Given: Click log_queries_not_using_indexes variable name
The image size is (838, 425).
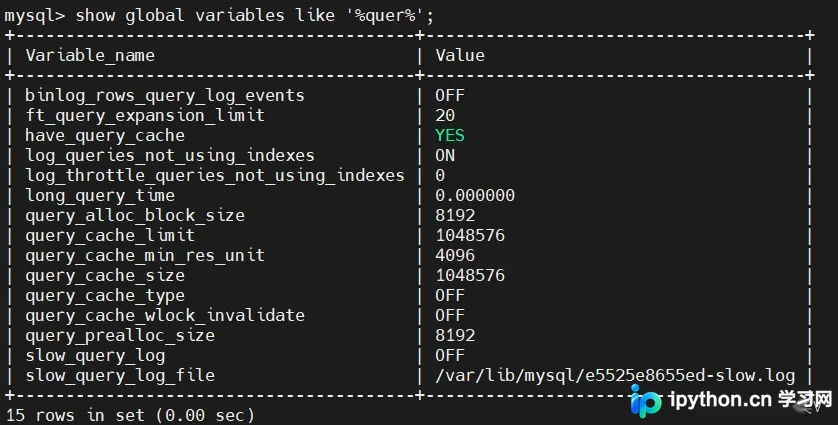Looking at the screenshot, I should (x=170, y=156).
